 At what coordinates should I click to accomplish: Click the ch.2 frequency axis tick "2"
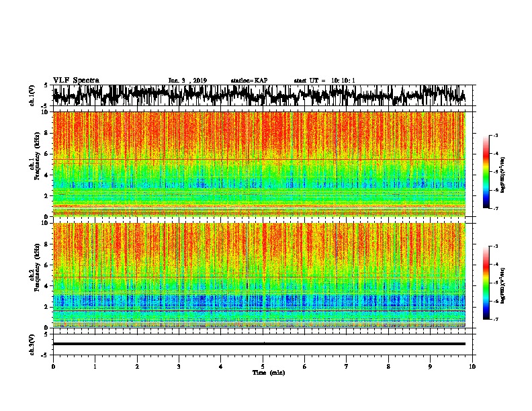tap(46, 307)
